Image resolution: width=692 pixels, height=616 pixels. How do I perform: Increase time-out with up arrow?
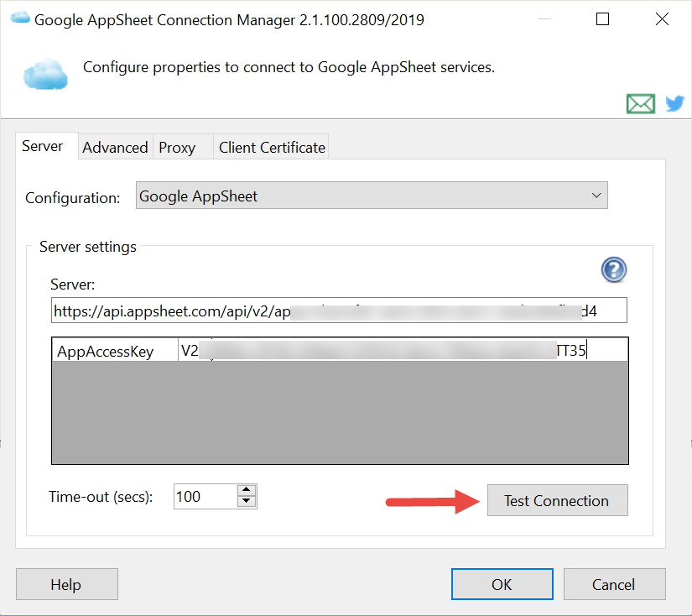[247, 490]
